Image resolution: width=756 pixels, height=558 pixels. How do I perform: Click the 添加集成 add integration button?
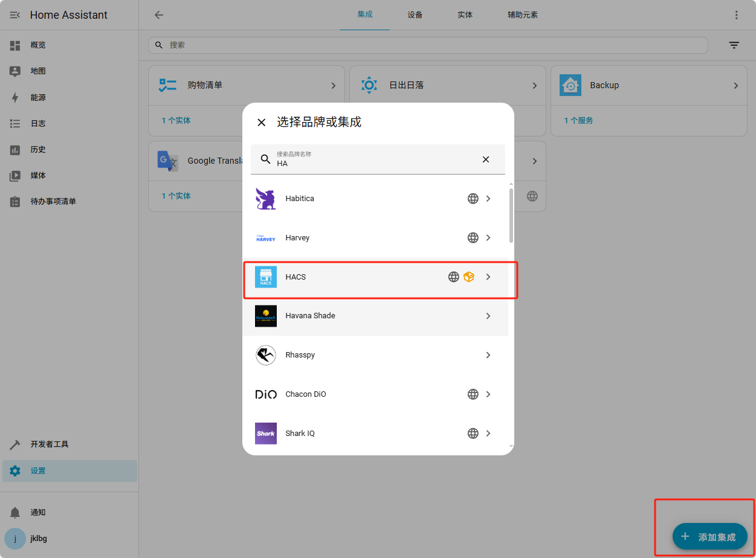(709, 536)
